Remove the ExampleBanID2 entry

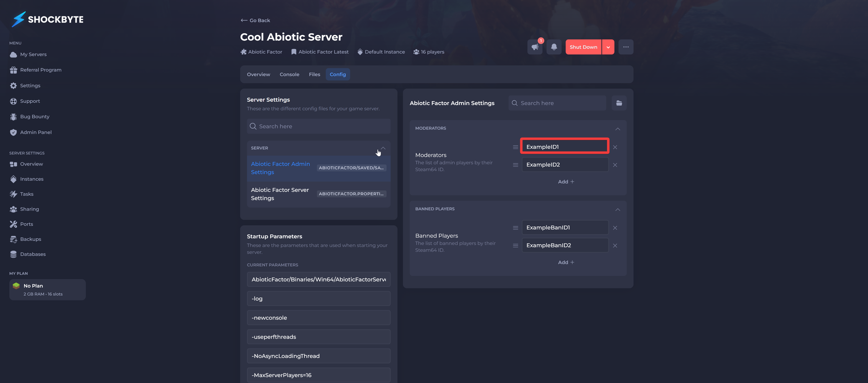pos(615,245)
